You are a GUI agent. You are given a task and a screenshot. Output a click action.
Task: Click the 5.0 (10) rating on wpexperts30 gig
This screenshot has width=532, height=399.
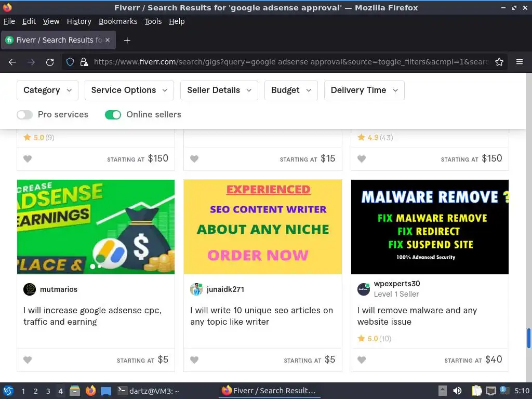(374, 339)
